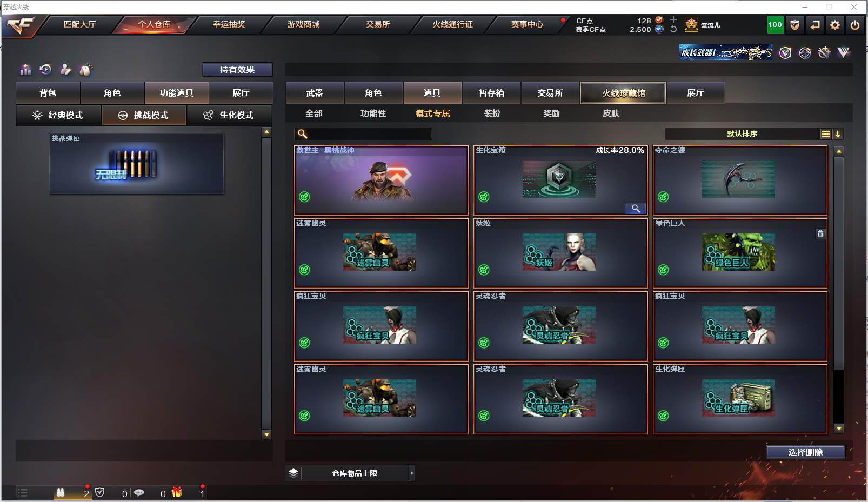Open the 火线珍藏馆 tab
Viewport: 868px width, 502px height.
623,93
